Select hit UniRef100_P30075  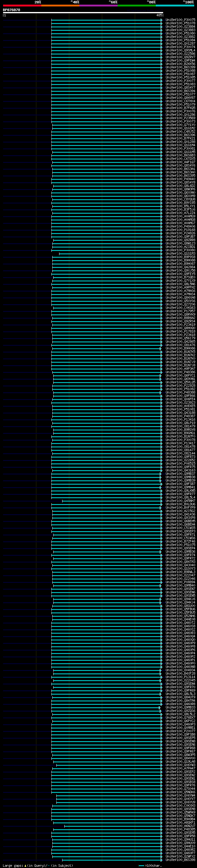[180, 20]
